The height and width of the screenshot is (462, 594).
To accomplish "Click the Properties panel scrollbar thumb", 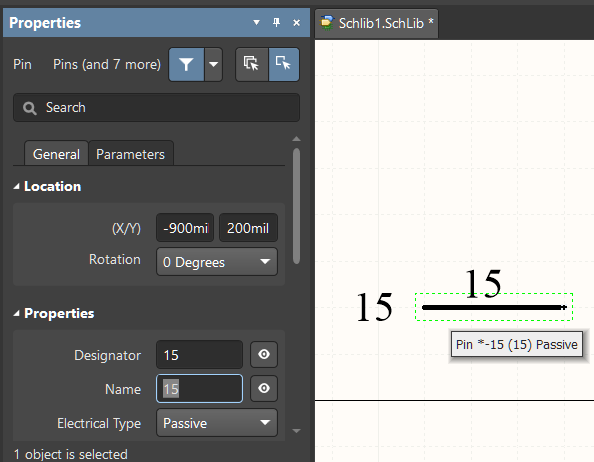I will (297, 206).
